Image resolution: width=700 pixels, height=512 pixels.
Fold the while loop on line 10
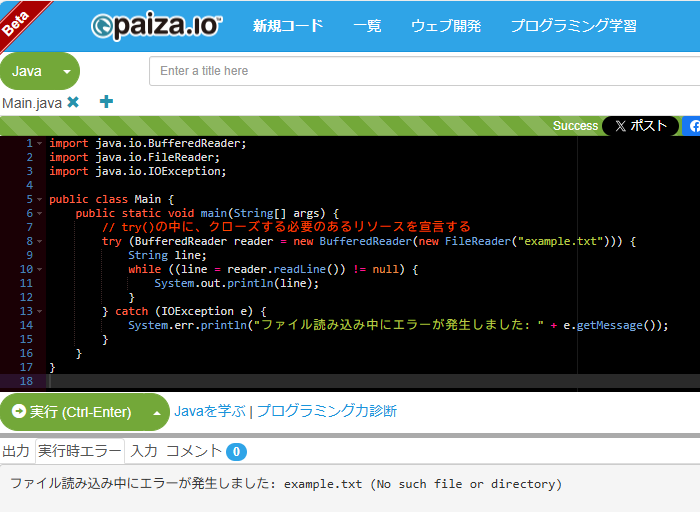click(39, 269)
